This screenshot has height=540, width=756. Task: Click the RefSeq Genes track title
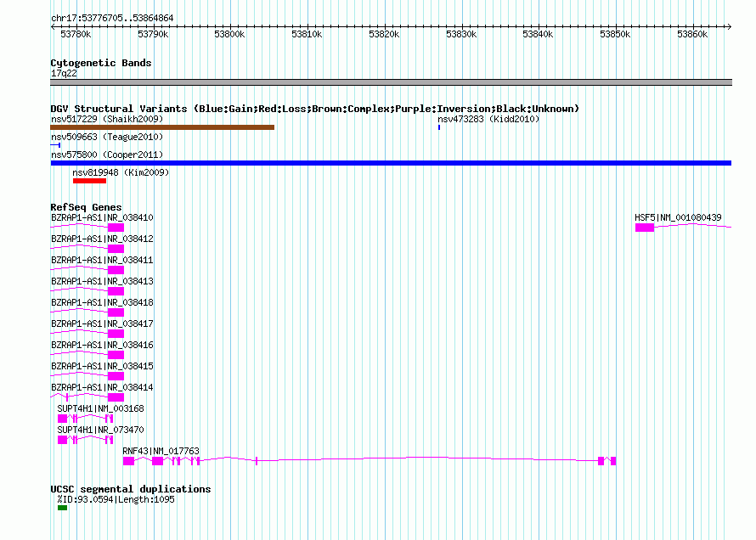coord(86,207)
